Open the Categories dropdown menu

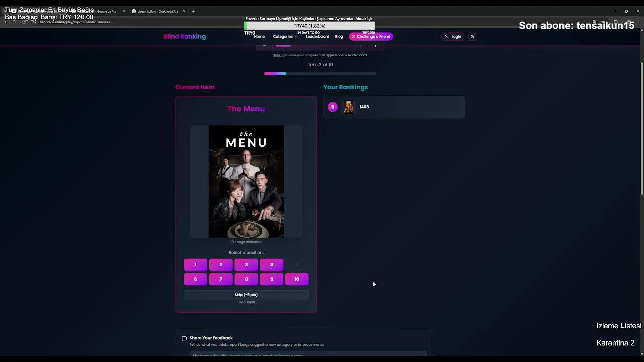(285, 36)
